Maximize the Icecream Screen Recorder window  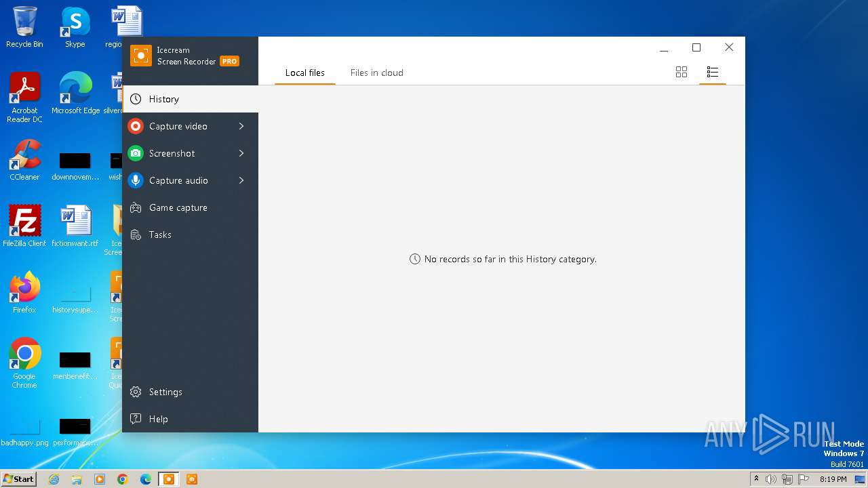(x=696, y=47)
